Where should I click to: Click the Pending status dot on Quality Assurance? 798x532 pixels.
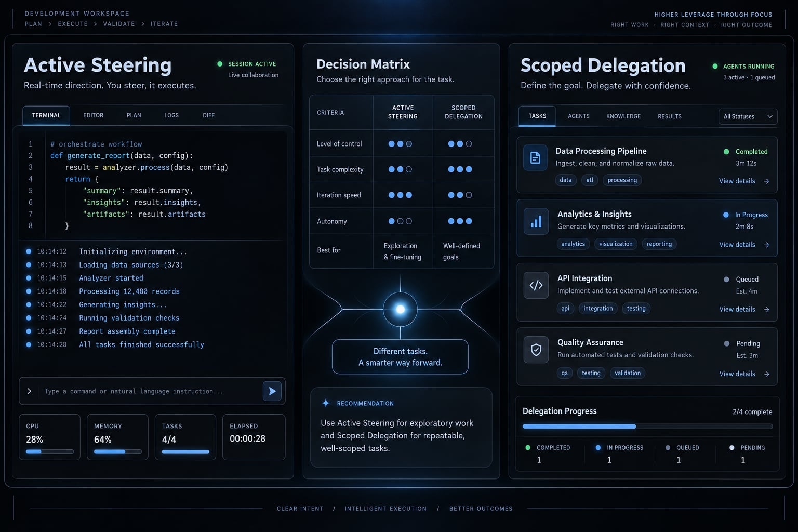[x=727, y=343]
